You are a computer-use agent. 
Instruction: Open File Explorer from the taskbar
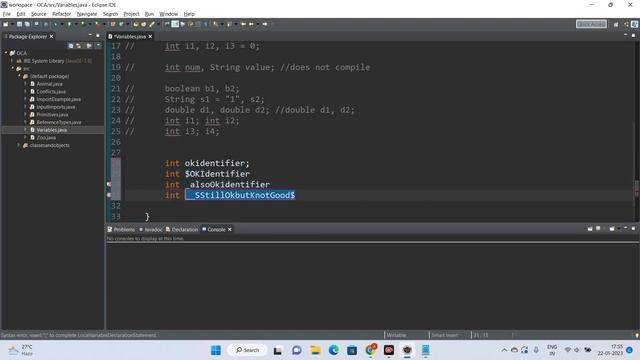coord(315,350)
